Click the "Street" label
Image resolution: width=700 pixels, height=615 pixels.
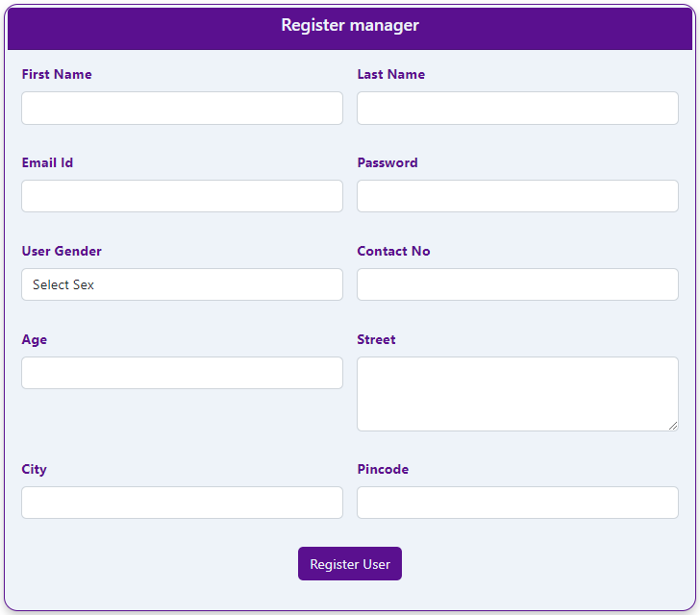tap(376, 339)
